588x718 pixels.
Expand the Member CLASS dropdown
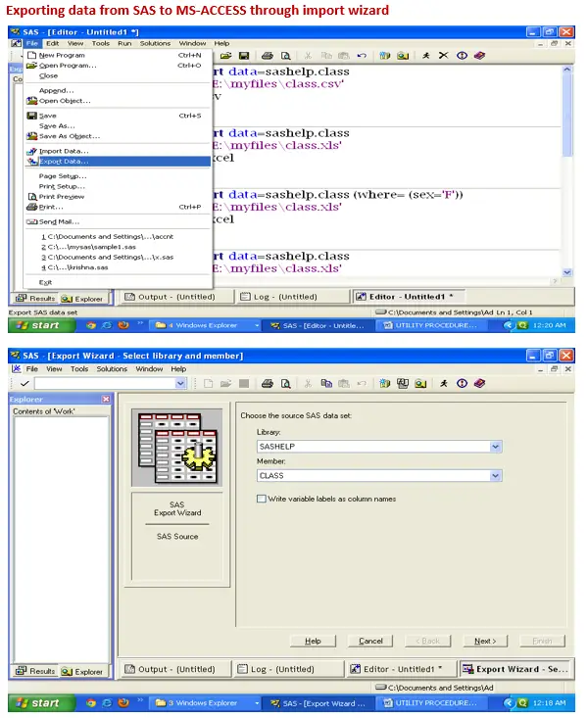(x=496, y=476)
